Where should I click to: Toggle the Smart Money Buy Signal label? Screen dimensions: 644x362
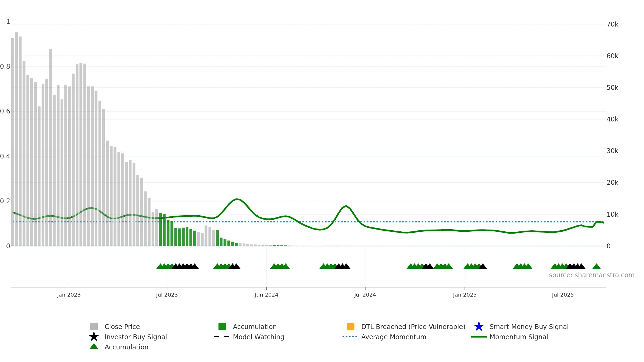tap(529, 327)
